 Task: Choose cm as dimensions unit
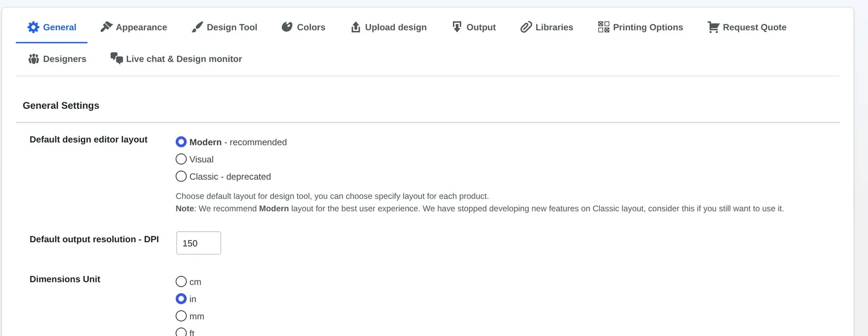[x=181, y=282]
